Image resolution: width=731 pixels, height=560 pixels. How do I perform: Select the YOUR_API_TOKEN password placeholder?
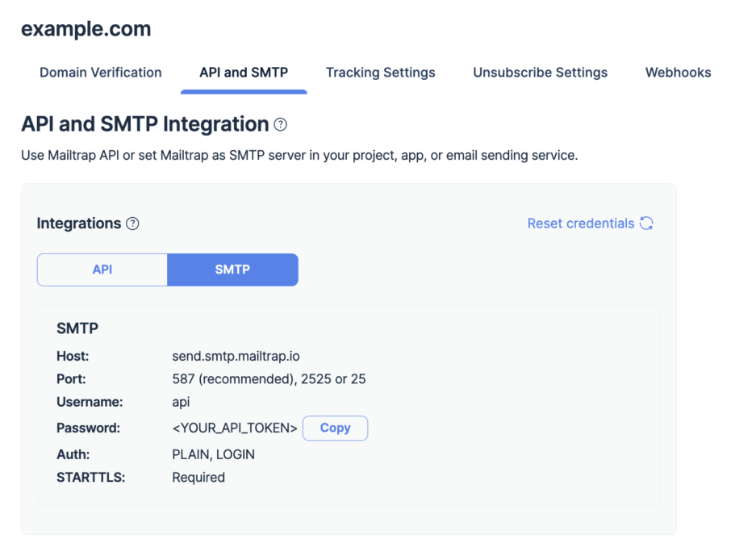(x=234, y=428)
